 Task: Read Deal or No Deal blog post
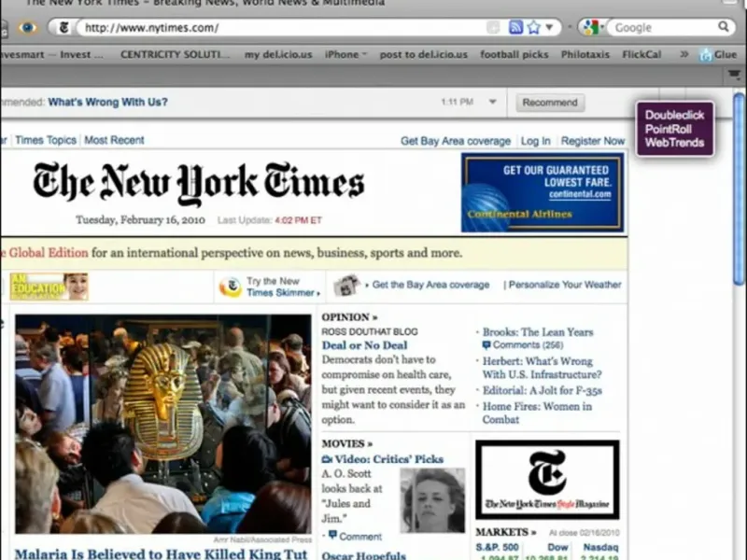(364, 345)
